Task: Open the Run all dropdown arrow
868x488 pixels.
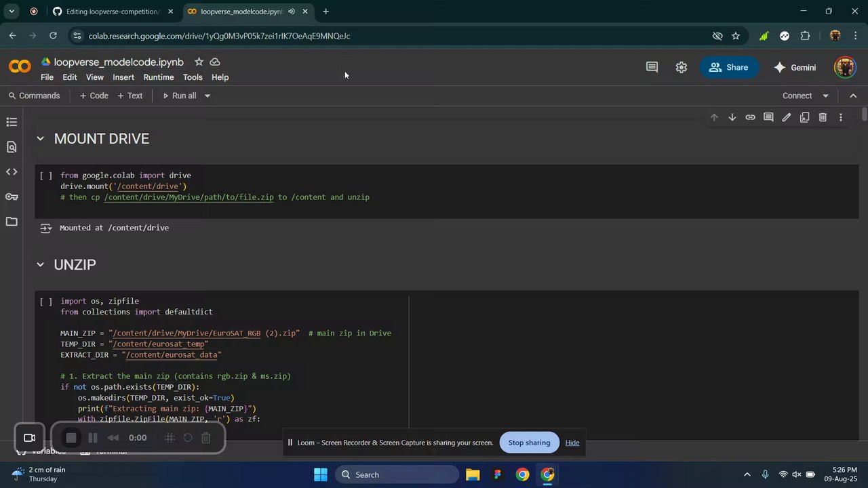Action: [x=208, y=96]
